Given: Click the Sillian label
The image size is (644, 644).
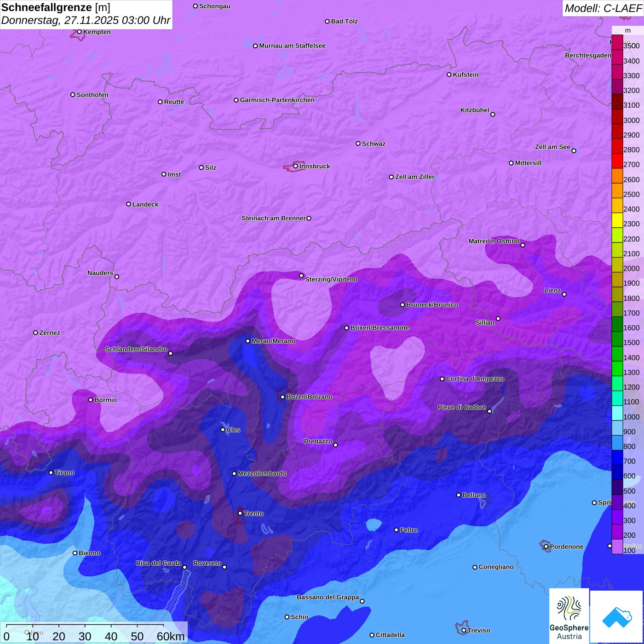Looking at the screenshot, I should 485,322.
